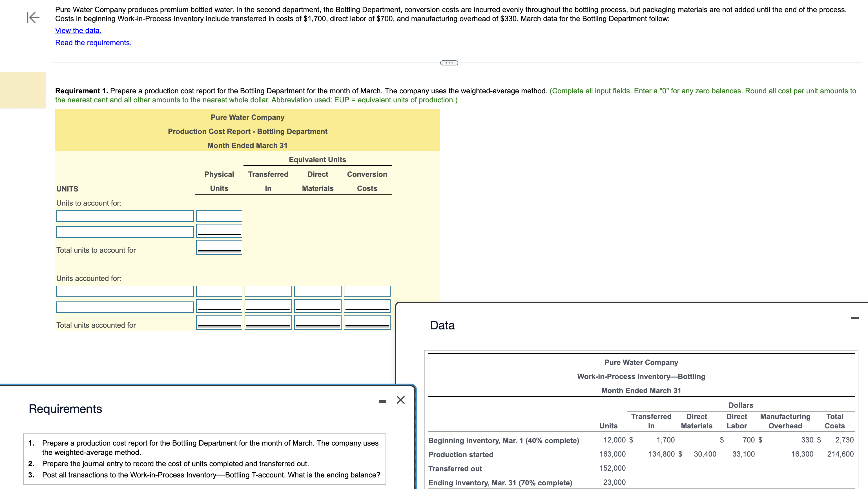Viewport: 868px width, 489px height.
Task: Click the first Units to account for description field
Action: [x=125, y=216]
